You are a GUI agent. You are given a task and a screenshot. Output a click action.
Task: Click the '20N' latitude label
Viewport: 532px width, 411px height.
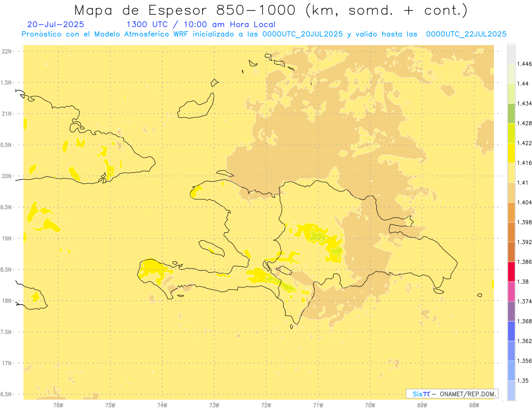(7, 176)
